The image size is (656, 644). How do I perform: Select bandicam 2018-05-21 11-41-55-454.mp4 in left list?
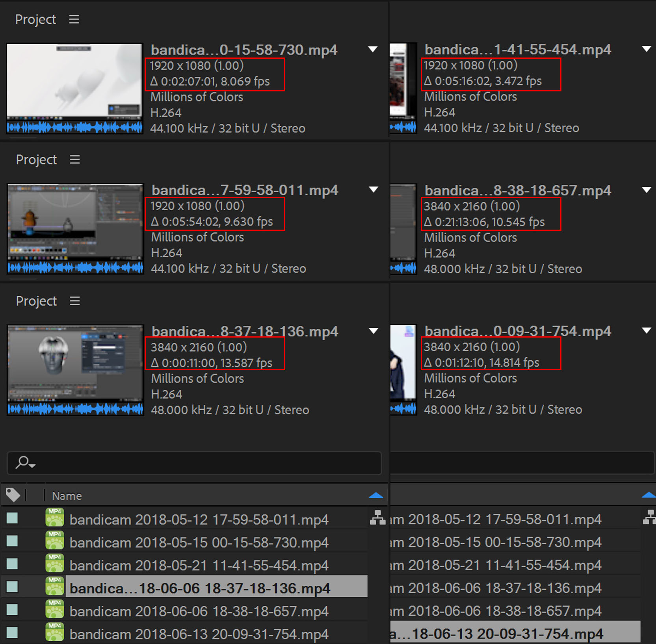(x=199, y=565)
